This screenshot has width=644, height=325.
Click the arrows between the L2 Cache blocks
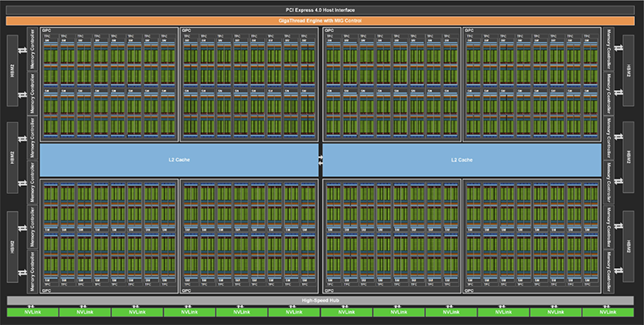322,159
